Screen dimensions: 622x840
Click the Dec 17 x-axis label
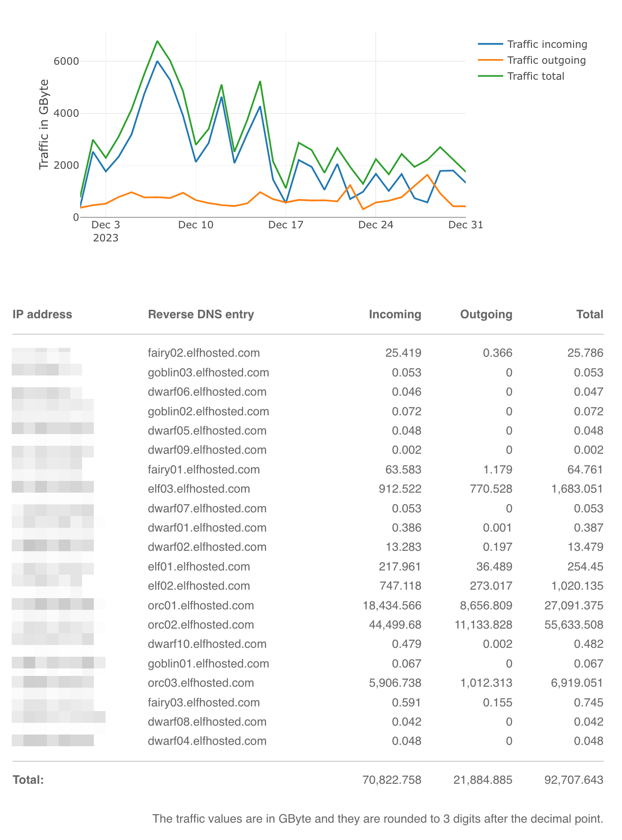click(x=286, y=225)
